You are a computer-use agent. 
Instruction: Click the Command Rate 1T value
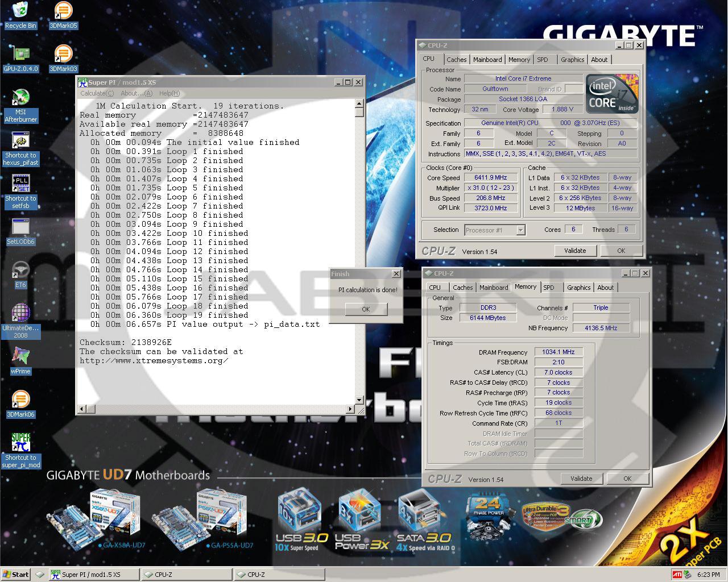(558, 423)
